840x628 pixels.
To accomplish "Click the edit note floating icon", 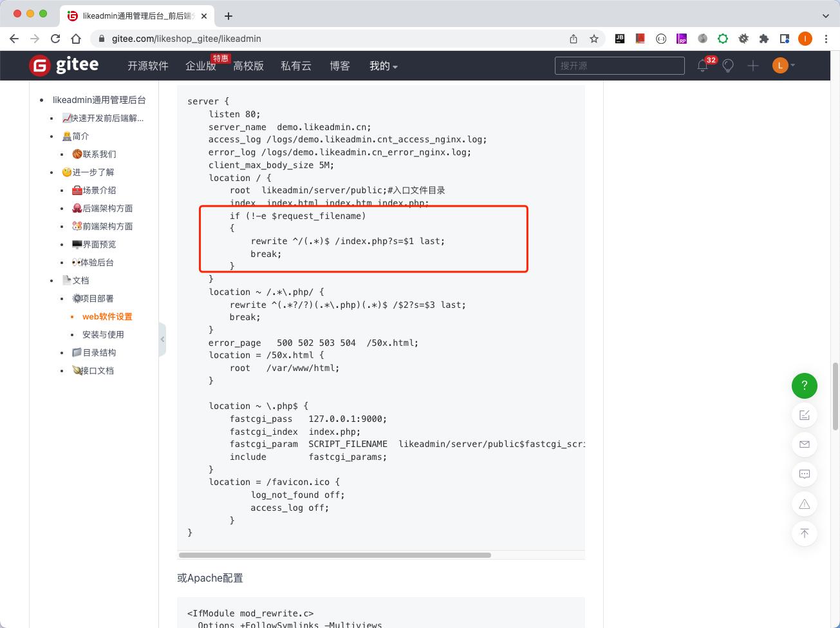I will point(804,415).
